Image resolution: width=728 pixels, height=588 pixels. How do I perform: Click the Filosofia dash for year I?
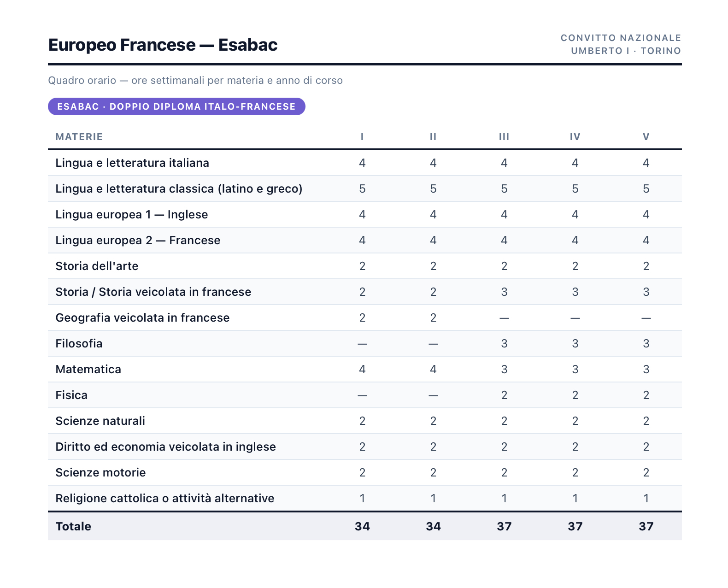pyautogui.click(x=362, y=344)
